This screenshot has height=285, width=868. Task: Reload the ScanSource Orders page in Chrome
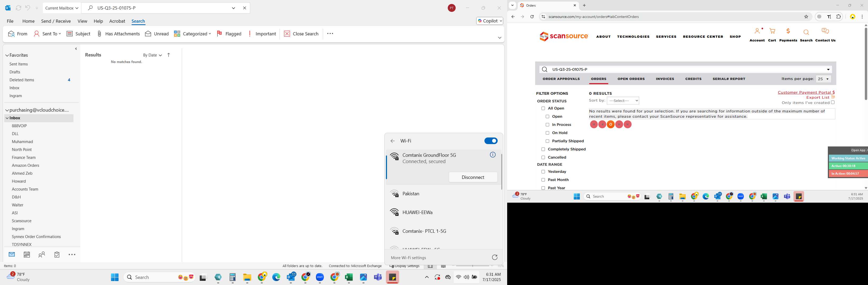[532, 16]
